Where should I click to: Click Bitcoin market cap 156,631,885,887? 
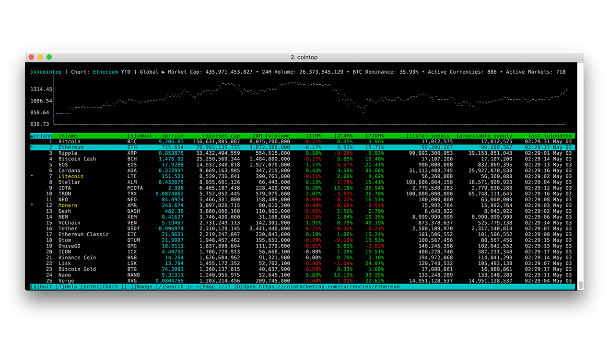[217, 142]
